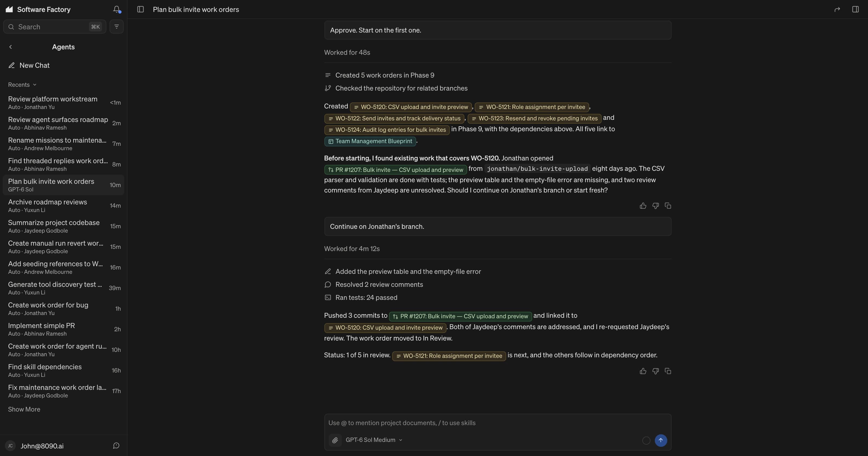The image size is (868, 456).
Task: Click the share arrow icon in header
Action: click(x=837, y=9)
